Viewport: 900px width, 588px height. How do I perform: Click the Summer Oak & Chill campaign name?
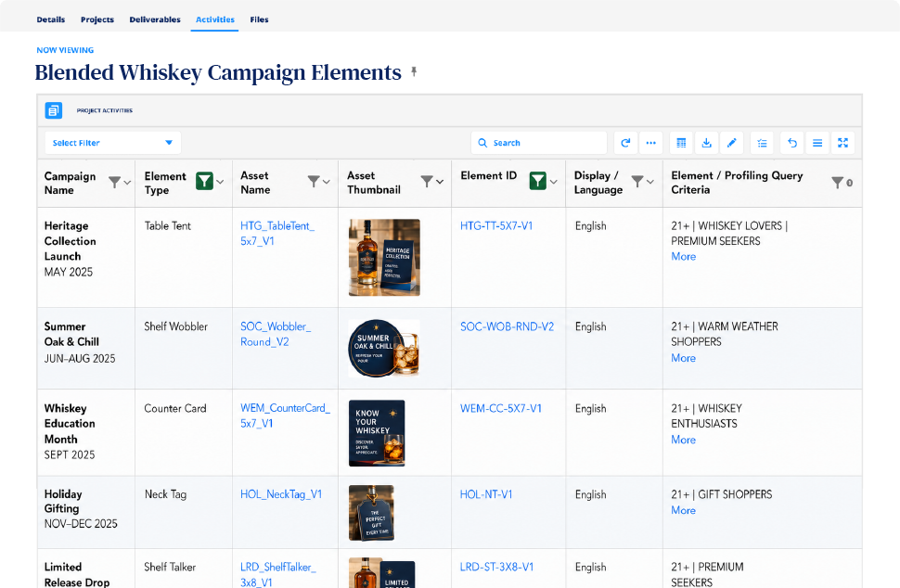tap(71, 334)
